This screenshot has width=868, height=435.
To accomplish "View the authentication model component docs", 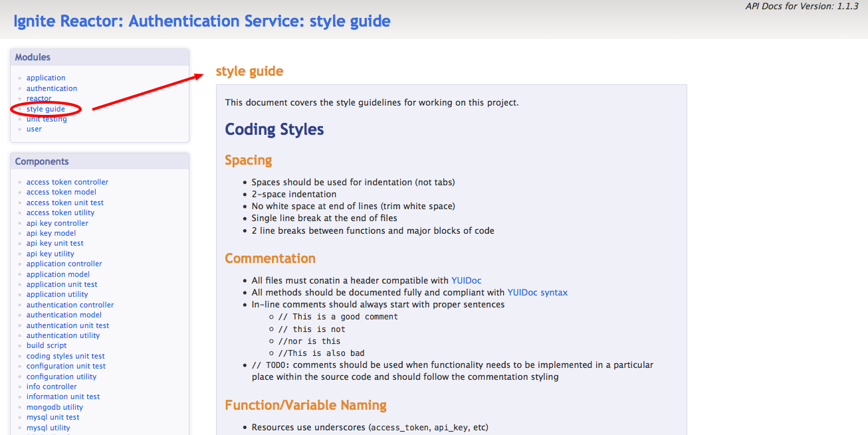I will (x=64, y=314).
